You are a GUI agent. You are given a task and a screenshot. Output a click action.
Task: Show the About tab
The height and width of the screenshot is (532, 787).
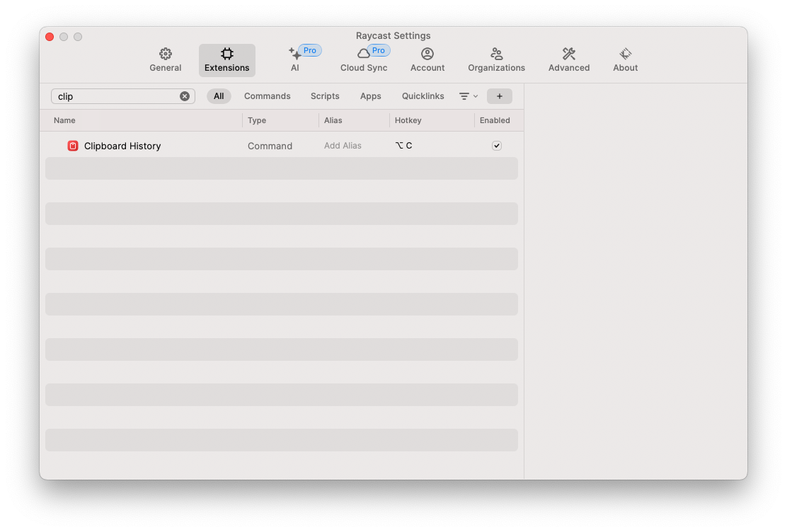click(x=625, y=60)
